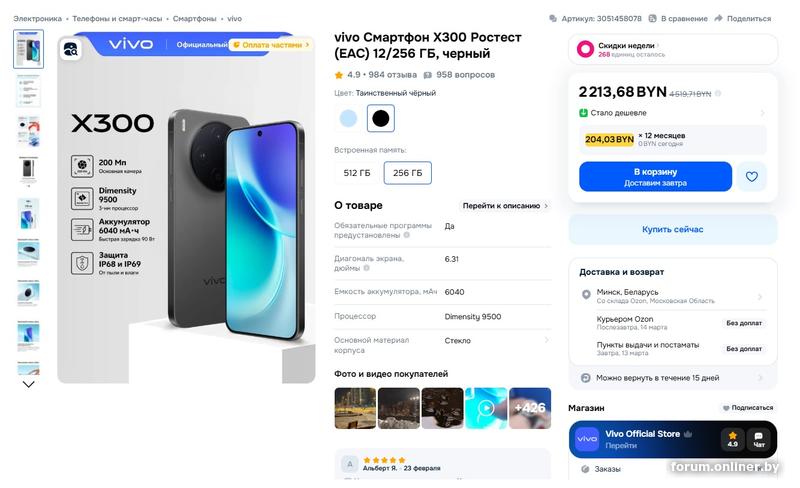Add product to favorites with heart icon
The image size is (800, 488).
(x=752, y=177)
